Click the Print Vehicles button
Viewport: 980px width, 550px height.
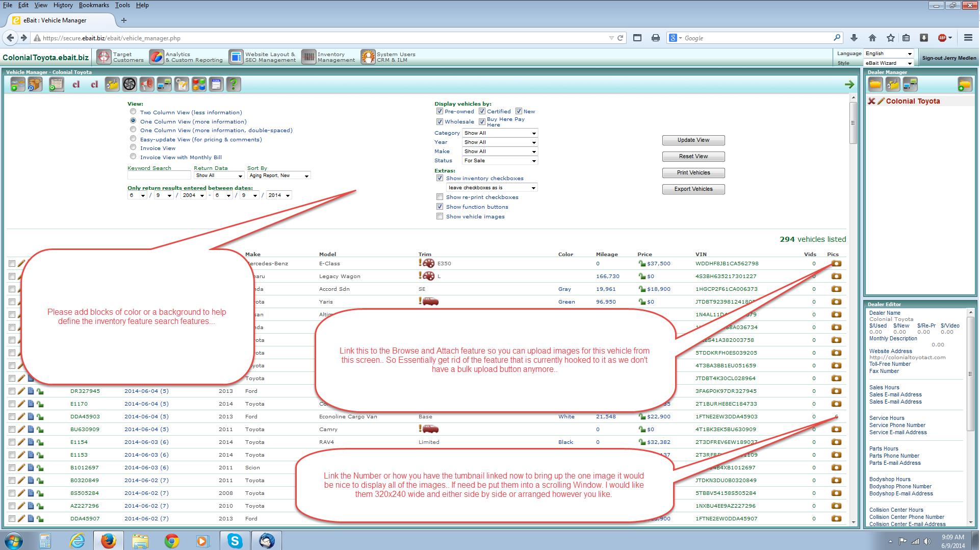click(x=693, y=173)
